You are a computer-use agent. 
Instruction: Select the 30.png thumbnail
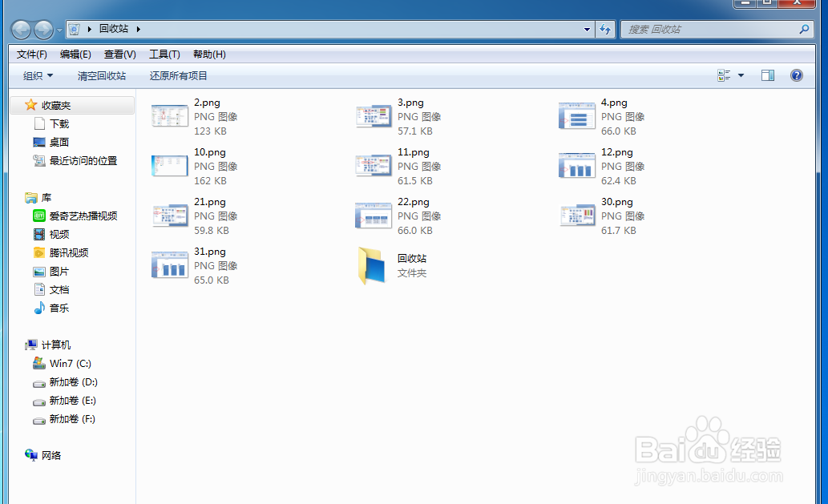pos(576,216)
